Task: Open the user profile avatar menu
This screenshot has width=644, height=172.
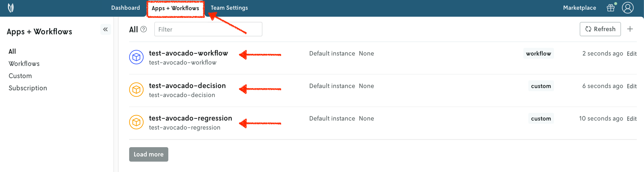Action: coord(628,8)
